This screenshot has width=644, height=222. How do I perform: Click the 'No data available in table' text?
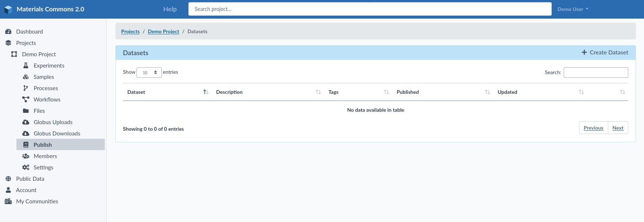pyautogui.click(x=376, y=110)
